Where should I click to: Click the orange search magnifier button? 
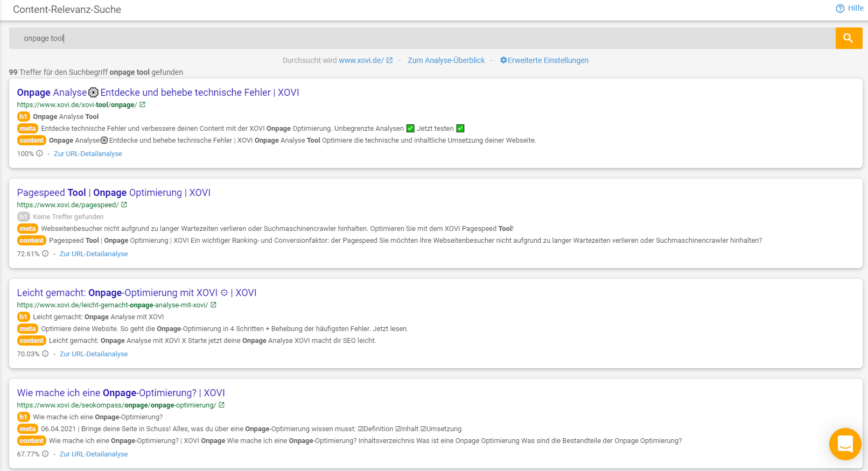[849, 38]
